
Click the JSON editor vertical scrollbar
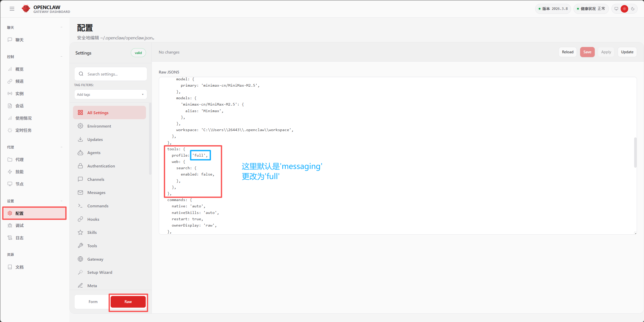[635, 153]
